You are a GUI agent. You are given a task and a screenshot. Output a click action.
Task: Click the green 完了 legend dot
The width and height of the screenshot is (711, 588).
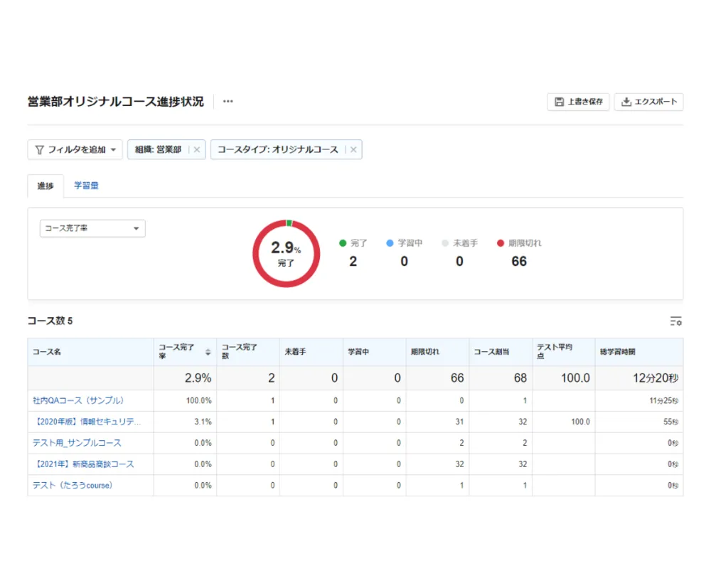[x=343, y=243]
